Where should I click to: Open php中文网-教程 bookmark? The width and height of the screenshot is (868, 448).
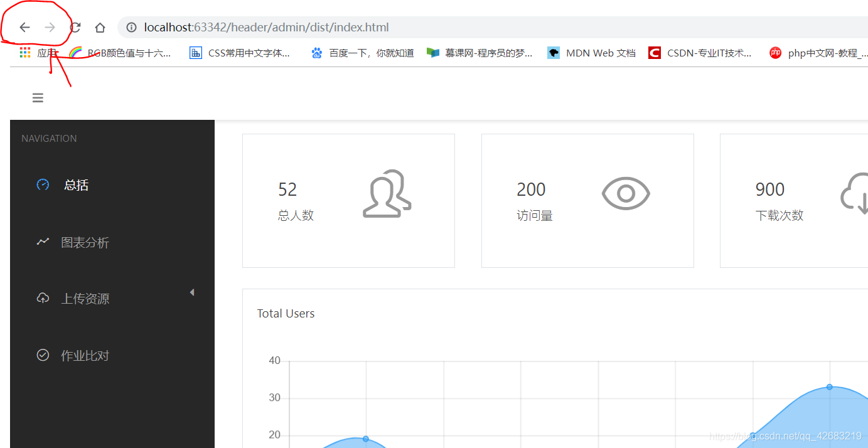click(x=819, y=53)
